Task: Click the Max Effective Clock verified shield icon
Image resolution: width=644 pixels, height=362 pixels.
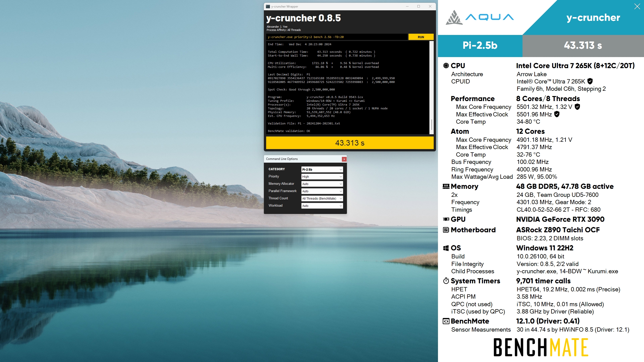Action: [x=557, y=114]
